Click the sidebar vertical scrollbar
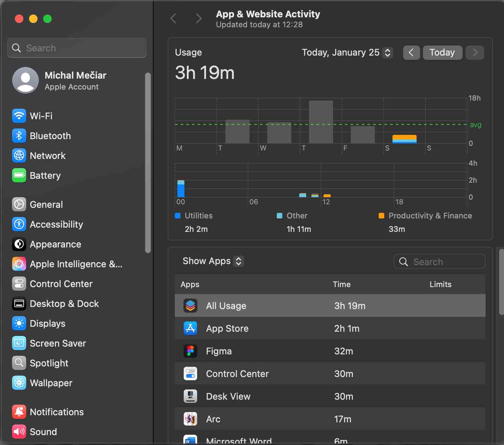Screen dimensions: 504x445 click(x=148, y=163)
